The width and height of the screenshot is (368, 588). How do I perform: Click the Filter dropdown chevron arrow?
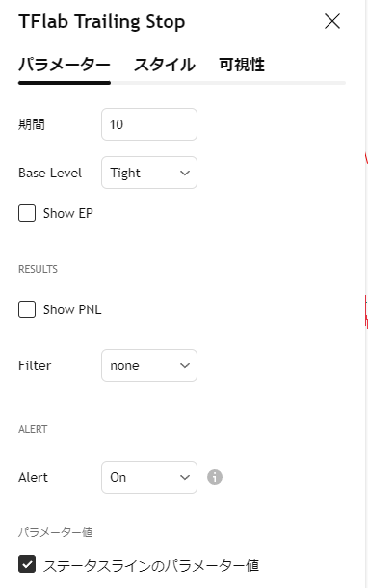185,365
